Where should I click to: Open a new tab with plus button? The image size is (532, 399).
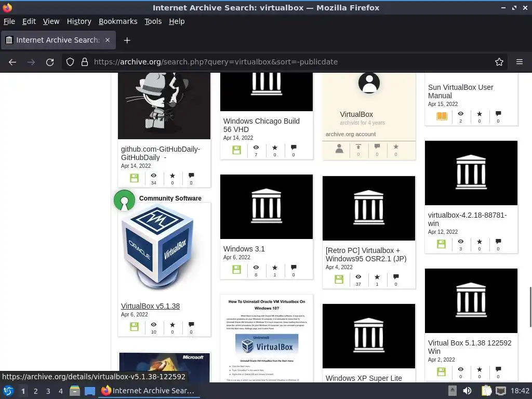pos(127,41)
